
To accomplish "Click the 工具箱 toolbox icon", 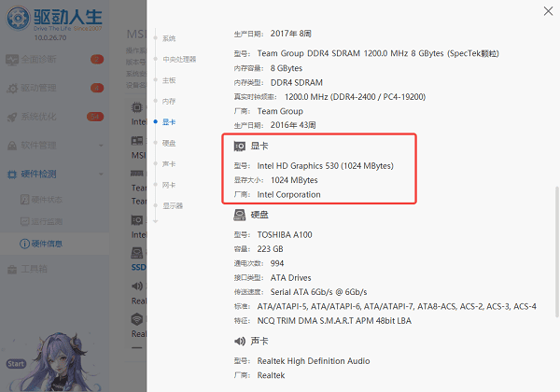I will [x=13, y=270].
